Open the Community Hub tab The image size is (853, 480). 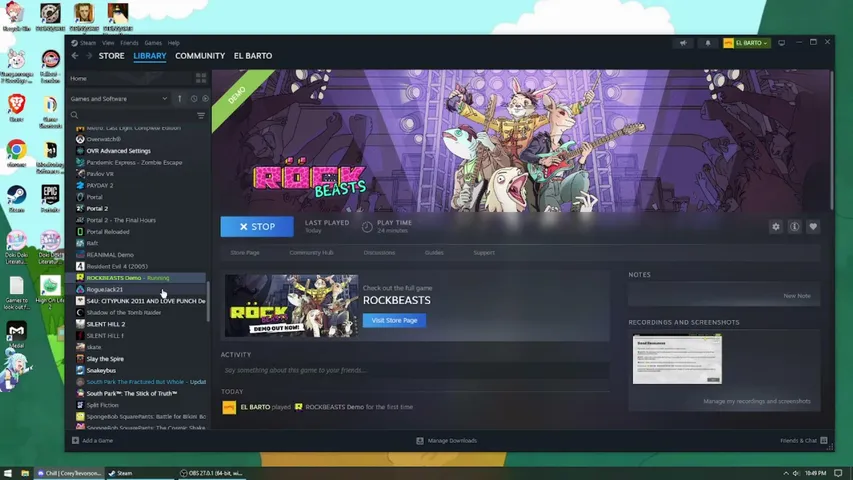coord(311,253)
